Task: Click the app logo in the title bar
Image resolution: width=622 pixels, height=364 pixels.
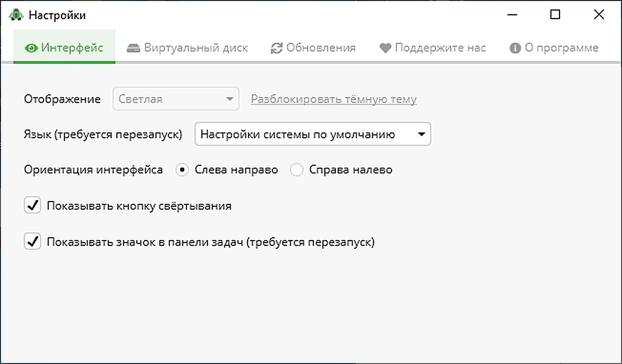Action: point(16,15)
